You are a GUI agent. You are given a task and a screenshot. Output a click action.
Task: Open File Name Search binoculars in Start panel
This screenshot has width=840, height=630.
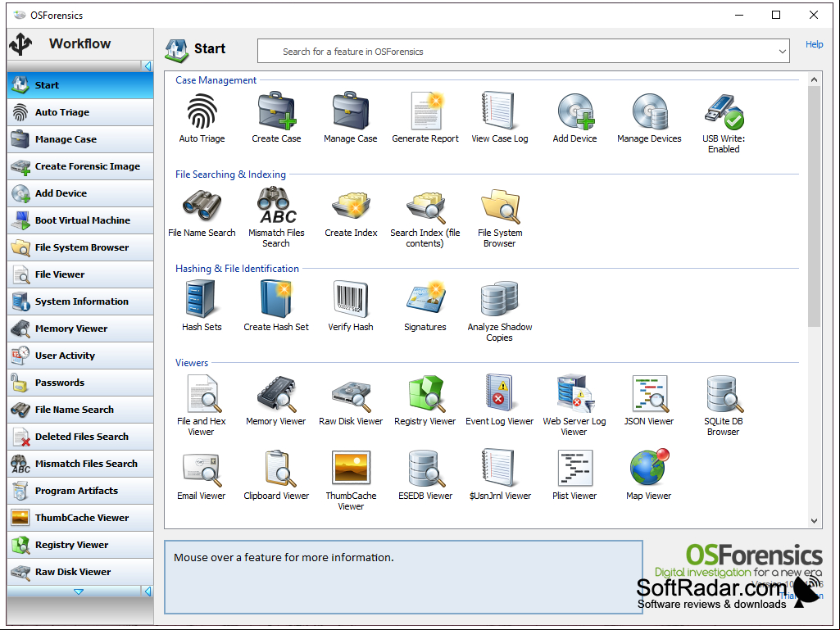202,212
